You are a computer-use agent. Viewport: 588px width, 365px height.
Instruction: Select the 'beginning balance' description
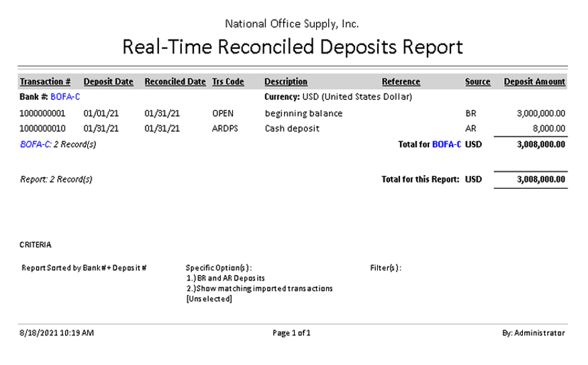pos(303,113)
